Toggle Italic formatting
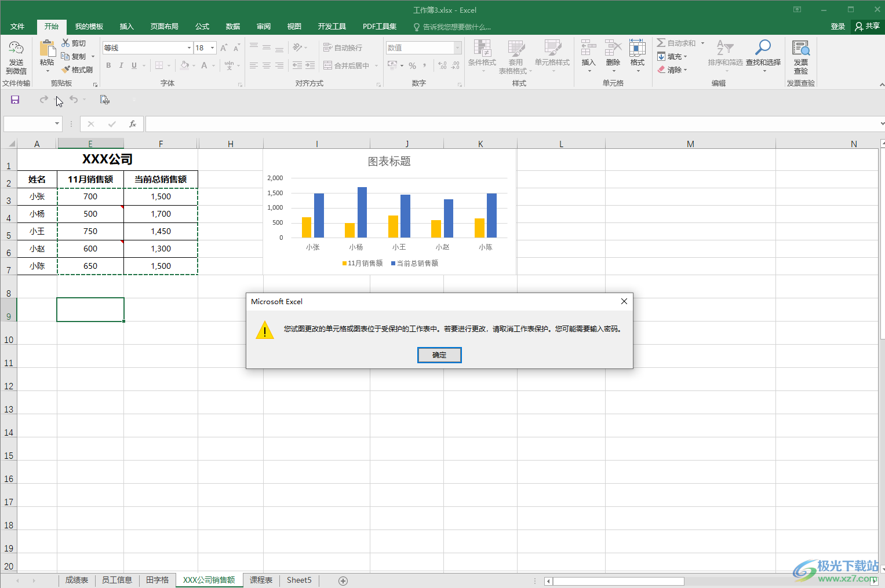The width and height of the screenshot is (885, 588). coord(121,65)
